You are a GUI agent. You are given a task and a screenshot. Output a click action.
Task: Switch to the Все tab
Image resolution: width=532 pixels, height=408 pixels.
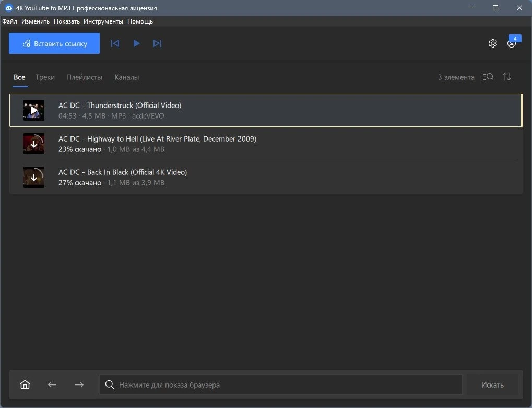point(19,77)
